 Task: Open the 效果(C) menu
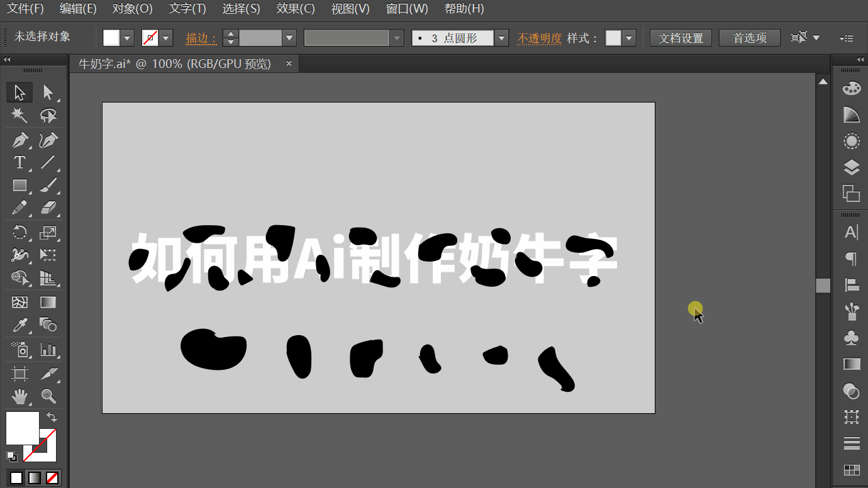pyautogui.click(x=296, y=9)
